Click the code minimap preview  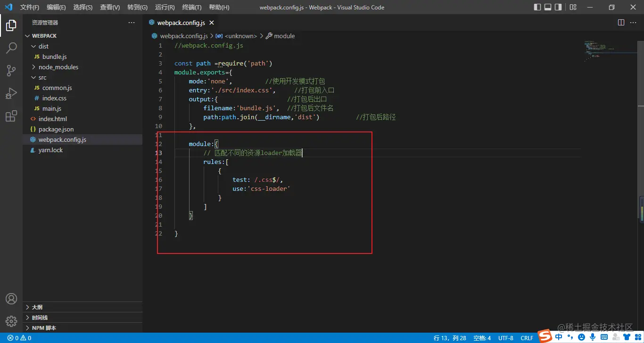pos(610,51)
